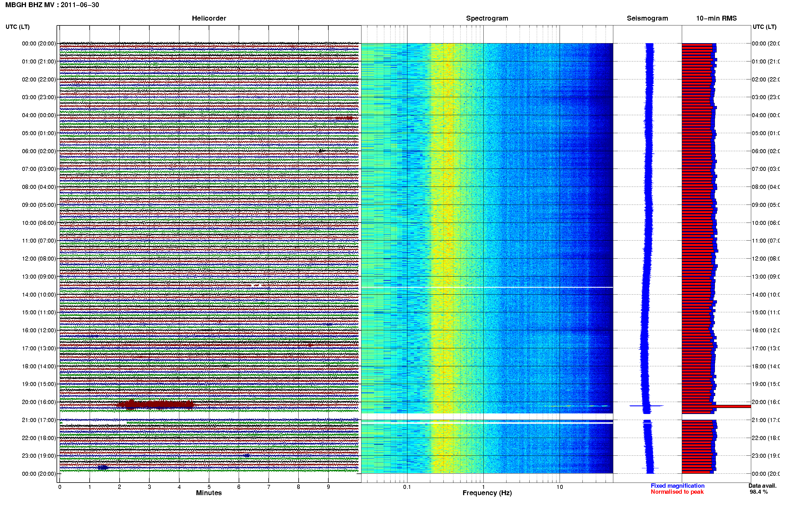Viewport: 812px width, 508px height.
Task: Click the UTC (LT) label on the left side
Action: 17,27
